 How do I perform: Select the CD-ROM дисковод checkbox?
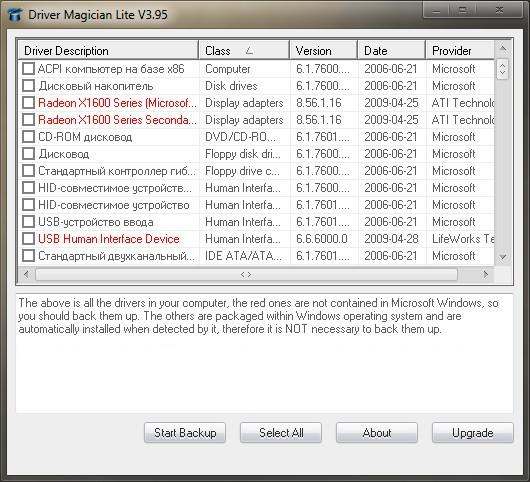(x=28, y=137)
